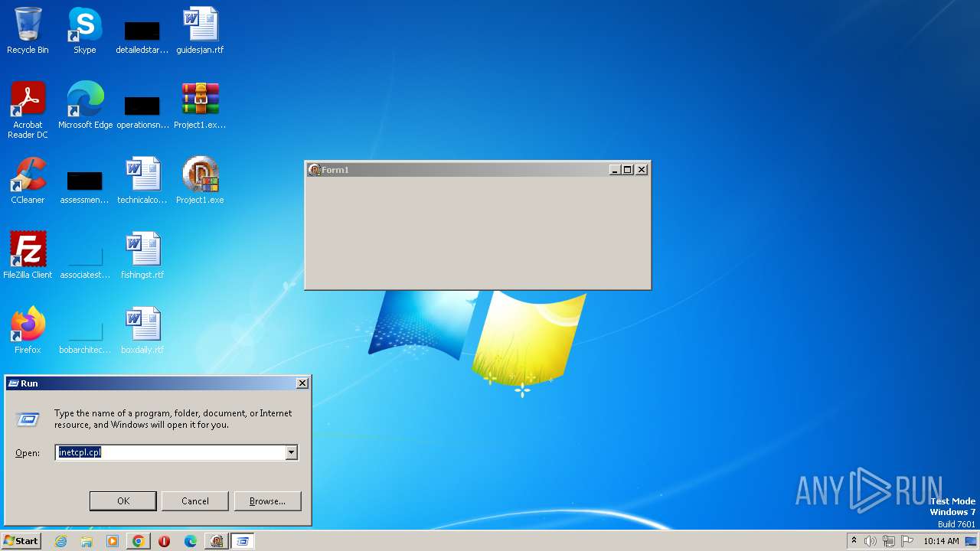Show hidden system tray icons
This screenshot has width=980, height=551.
(x=854, y=541)
